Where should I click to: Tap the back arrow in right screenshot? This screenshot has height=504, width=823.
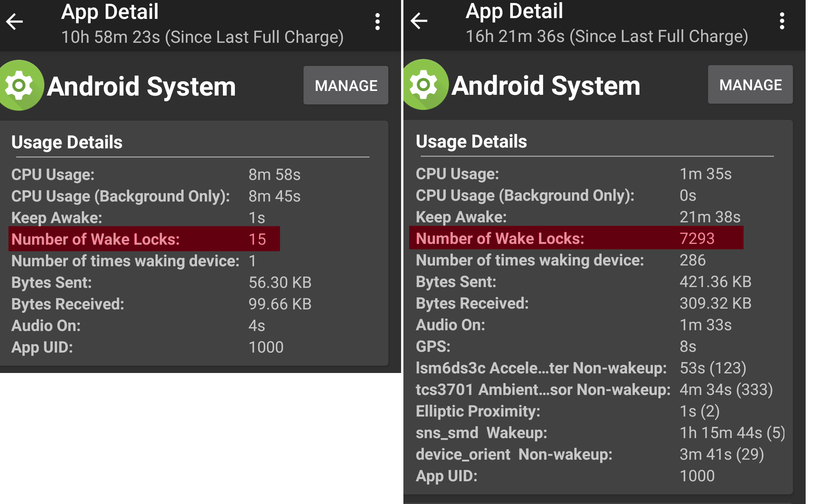tap(419, 20)
